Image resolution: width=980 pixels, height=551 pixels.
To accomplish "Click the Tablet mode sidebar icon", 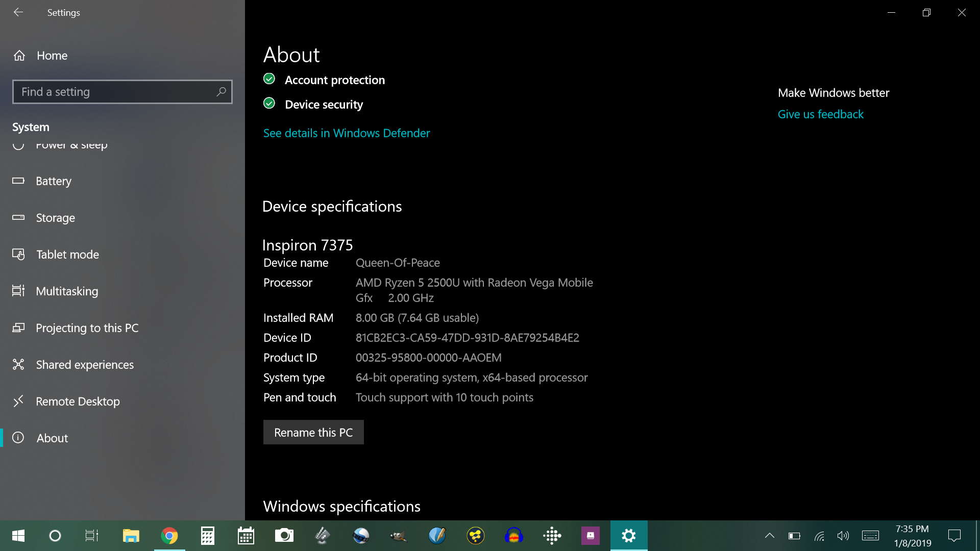I will [x=18, y=254].
